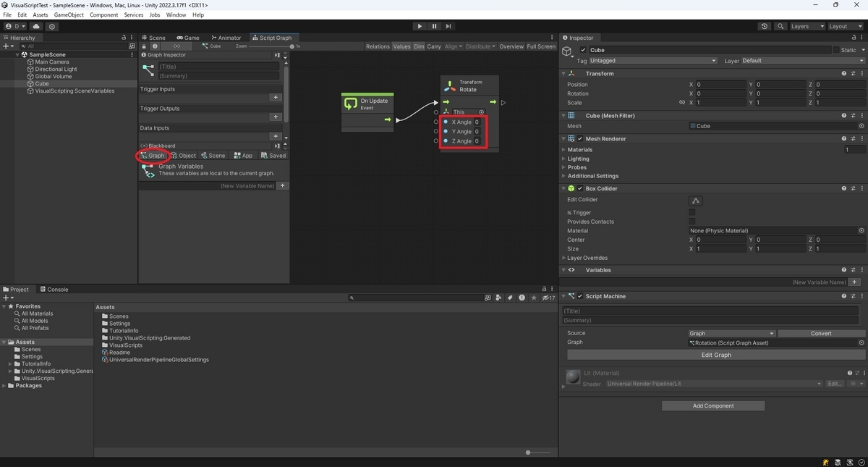
Task: Open the Mesh object picker circle
Action: 861,126
